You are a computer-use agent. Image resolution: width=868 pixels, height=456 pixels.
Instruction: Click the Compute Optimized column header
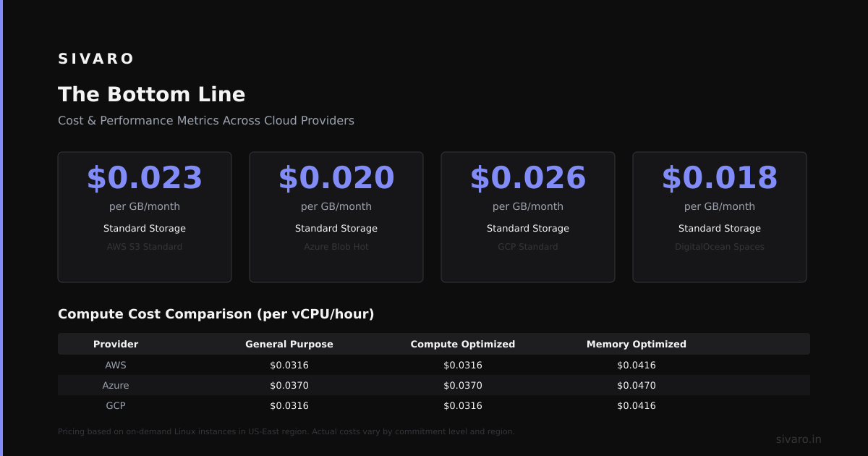tap(463, 344)
